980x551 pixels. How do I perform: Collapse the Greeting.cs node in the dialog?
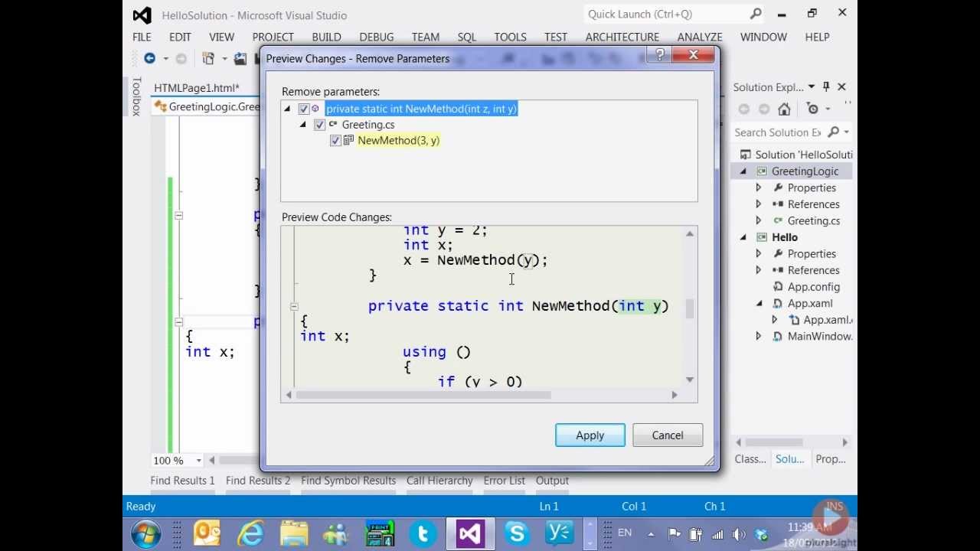(x=303, y=124)
